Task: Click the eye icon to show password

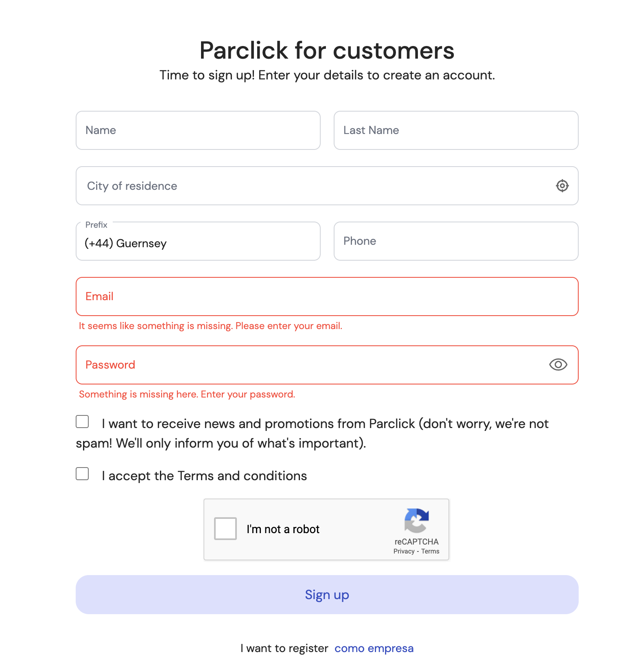Action: 558,365
